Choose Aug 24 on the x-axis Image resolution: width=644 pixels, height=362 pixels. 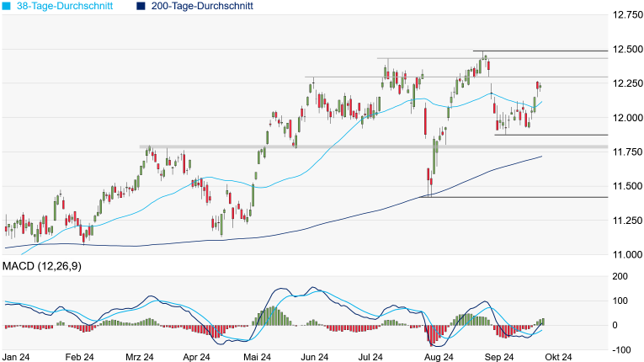(437, 357)
